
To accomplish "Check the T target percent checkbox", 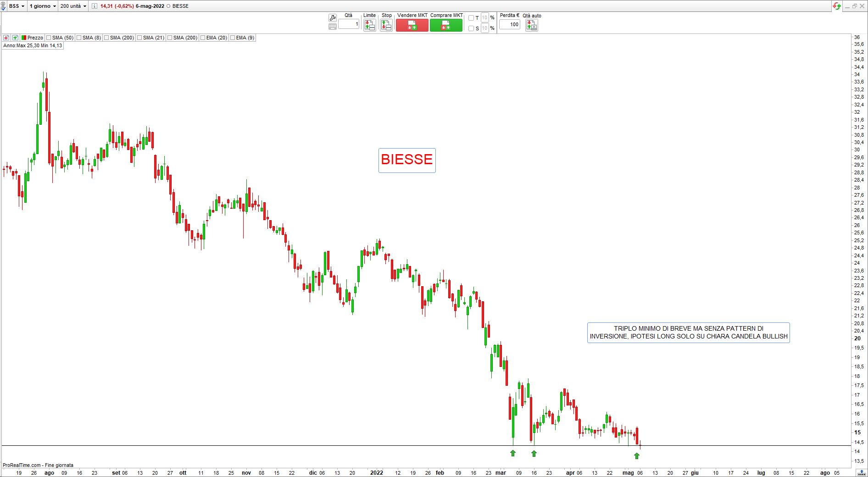I will tap(471, 18).
